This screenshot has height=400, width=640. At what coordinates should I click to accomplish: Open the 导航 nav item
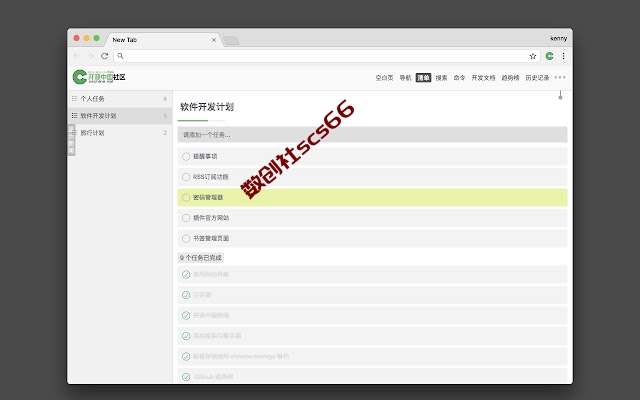point(405,78)
